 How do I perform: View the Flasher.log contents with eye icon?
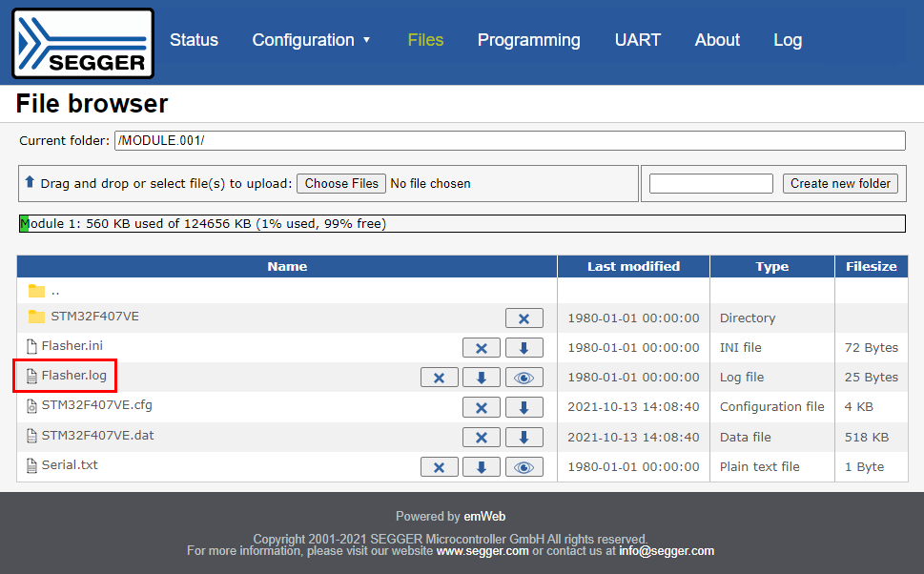click(524, 378)
